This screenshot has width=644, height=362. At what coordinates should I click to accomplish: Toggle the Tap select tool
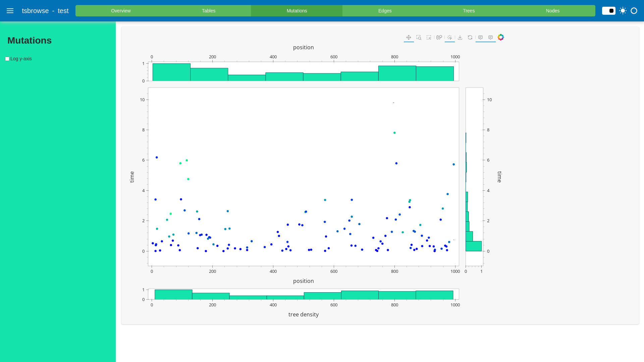click(450, 38)
